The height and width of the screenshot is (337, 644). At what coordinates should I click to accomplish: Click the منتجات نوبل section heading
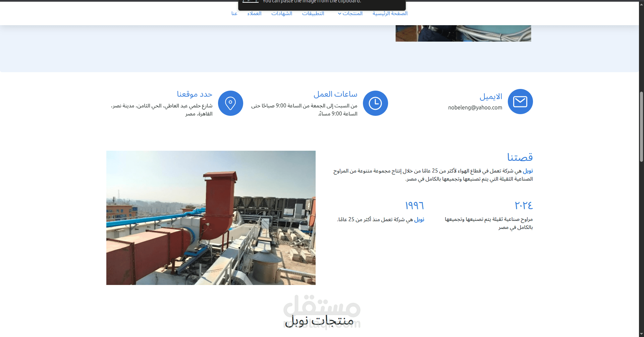(x=319, y=321)
